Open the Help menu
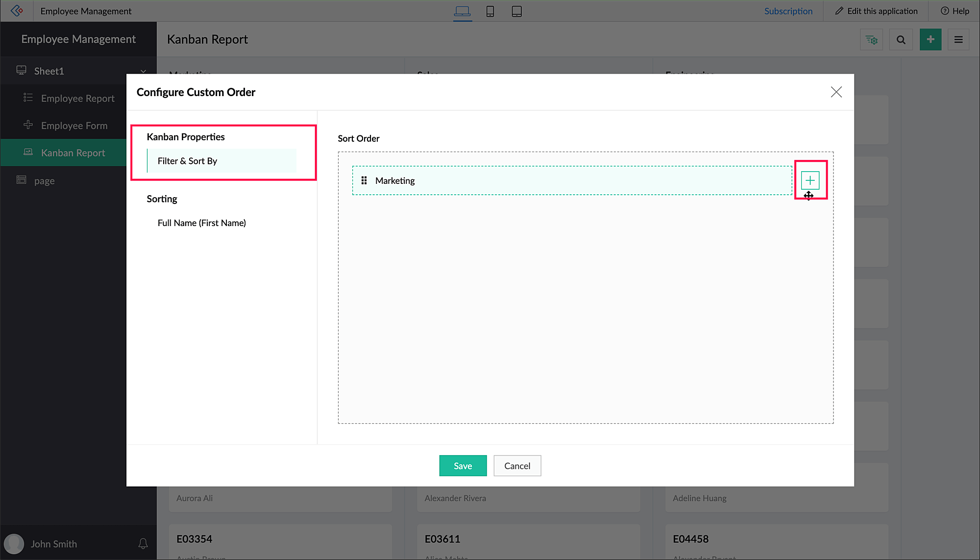The height and width of the screenshot is (560, 980). point(955,11)
